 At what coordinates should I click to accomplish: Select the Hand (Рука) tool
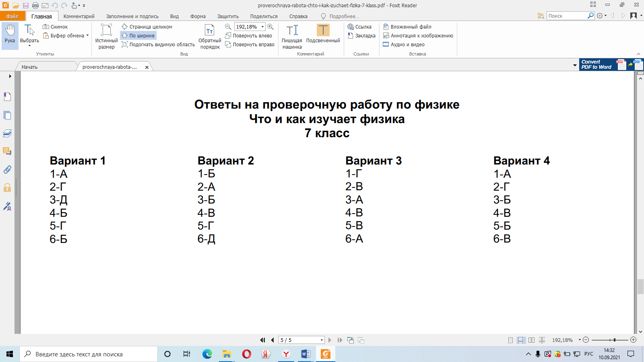coord(10,36)
